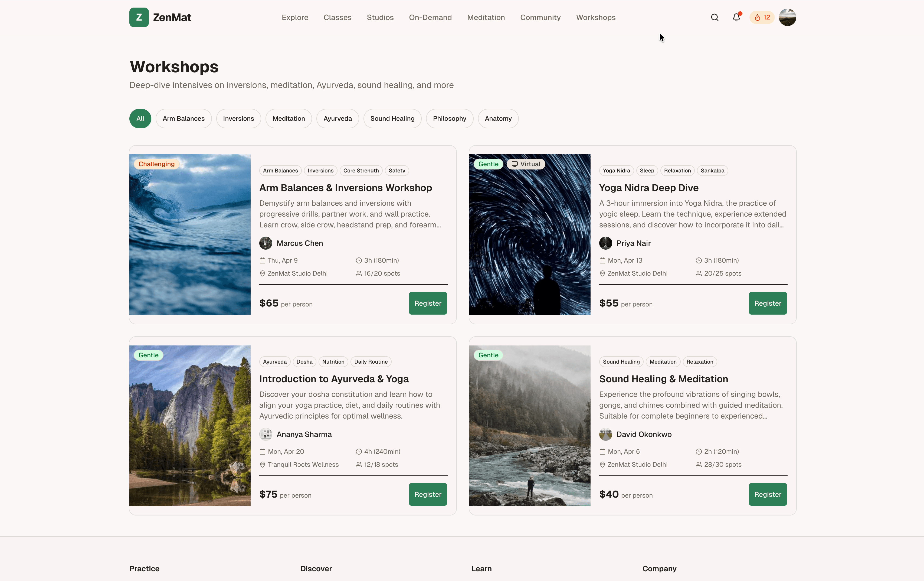The width and height of the screenshot is (924, 581).
Task: Open the user profile avatar menu
Action: (787, 17)
